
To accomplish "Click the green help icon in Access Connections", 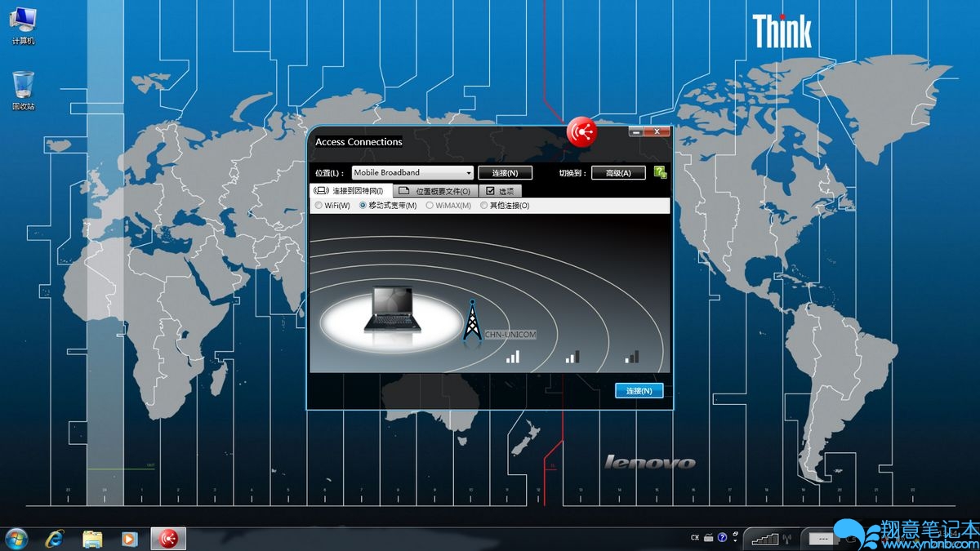I will click(x=660, y=172).
